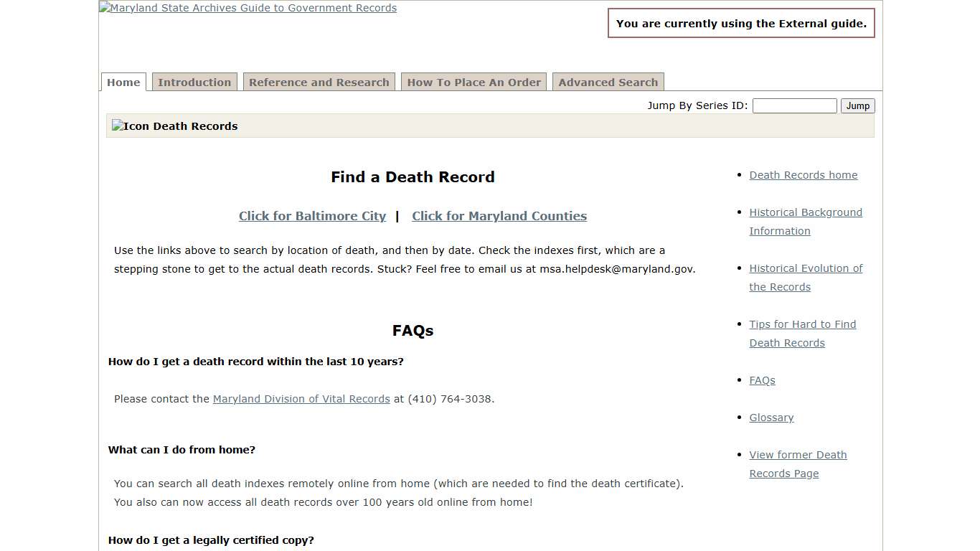Select the How To Place An Order tab

pyautogui.click(x=473, y=82)
